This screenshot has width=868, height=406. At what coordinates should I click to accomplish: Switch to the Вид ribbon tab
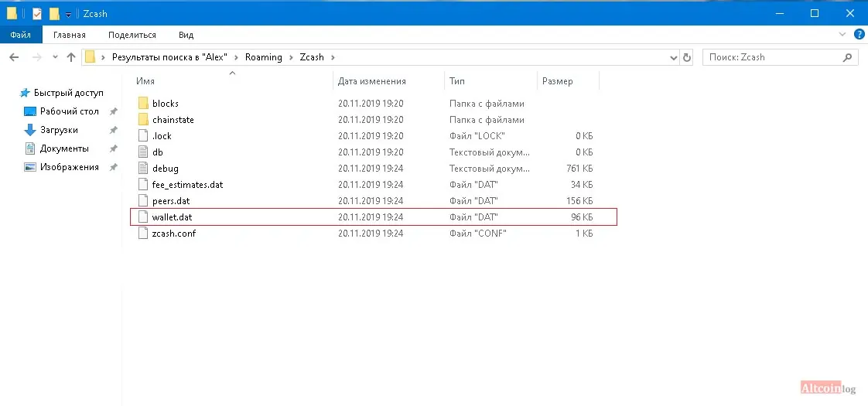click(186, 35)
